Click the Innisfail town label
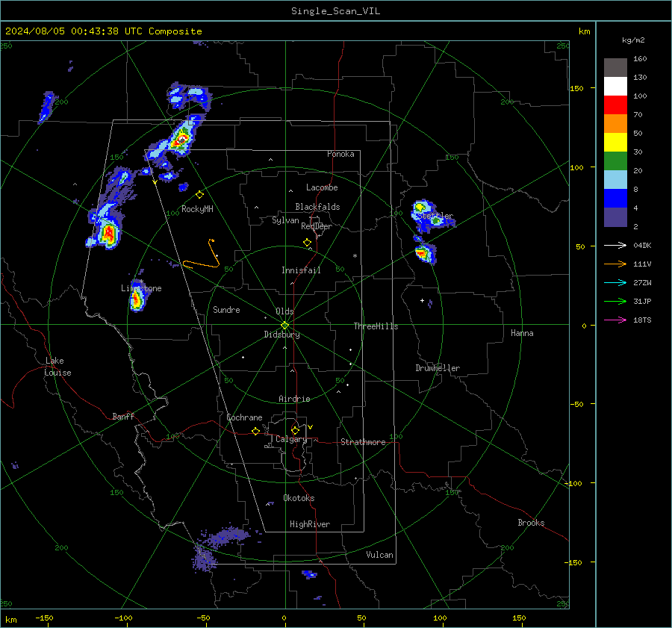The width and height of the screenshot is (672, 628). 301,270
